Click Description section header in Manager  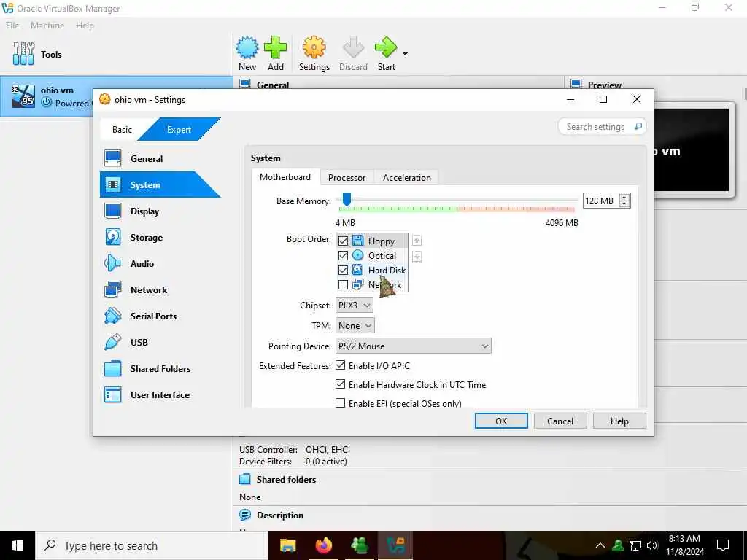[x=279, y=516]
